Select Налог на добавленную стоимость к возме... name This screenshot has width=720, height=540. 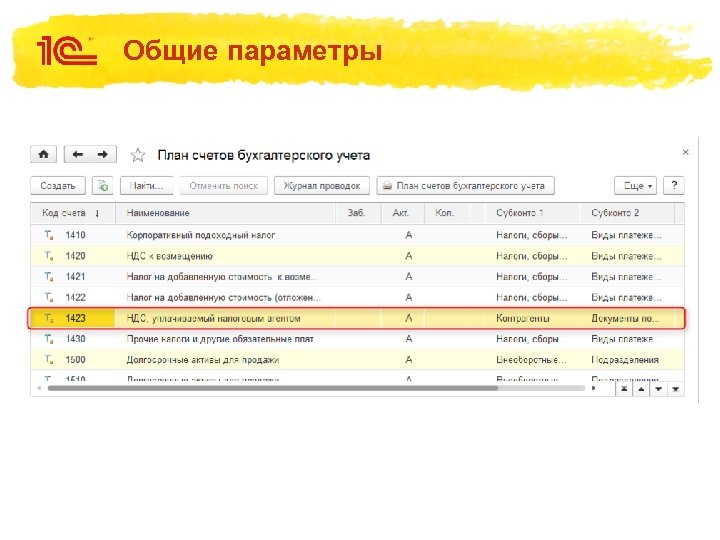pos(222,276)
